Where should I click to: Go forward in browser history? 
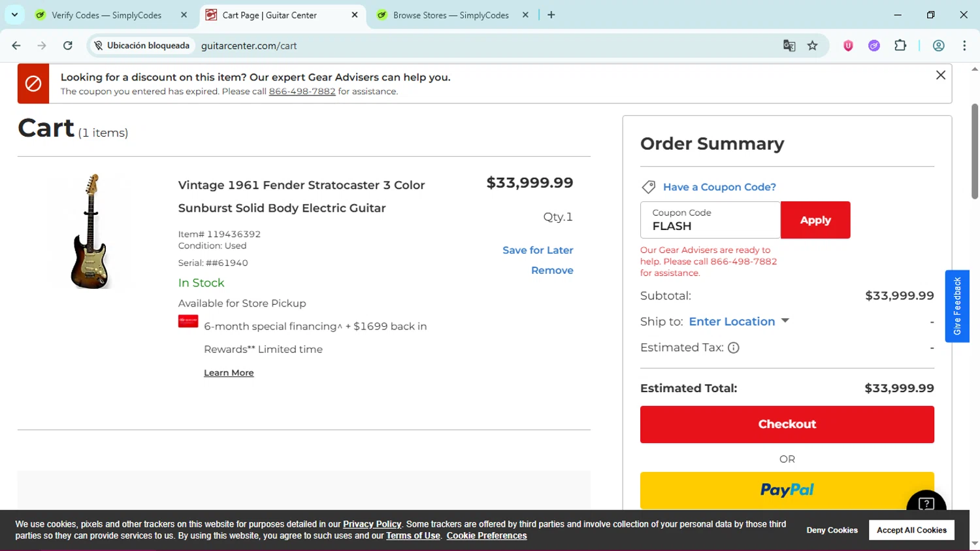(x=42, y=46)
